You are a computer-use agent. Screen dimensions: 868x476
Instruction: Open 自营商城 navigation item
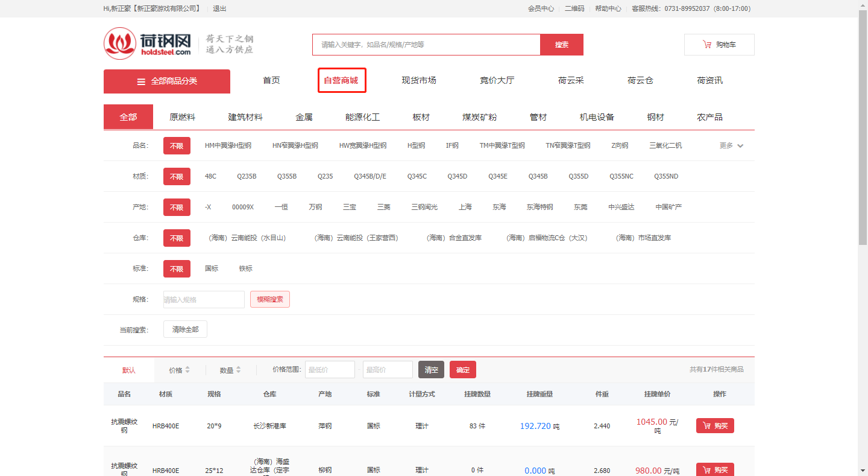pyautogui.click(x=341, y=81)
